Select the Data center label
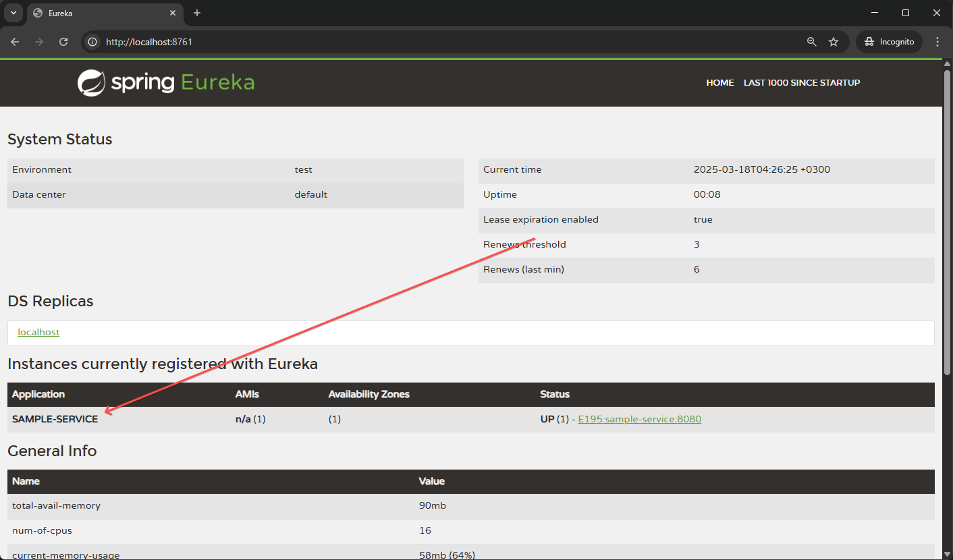953x560 pixels. tap(39, 194)
